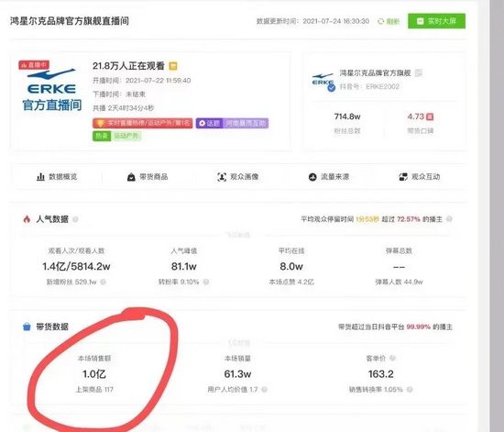The width and height of the screenshot is (504, 432).
Task: Click the help icon after 的播主 stay time
Action: 449,219
